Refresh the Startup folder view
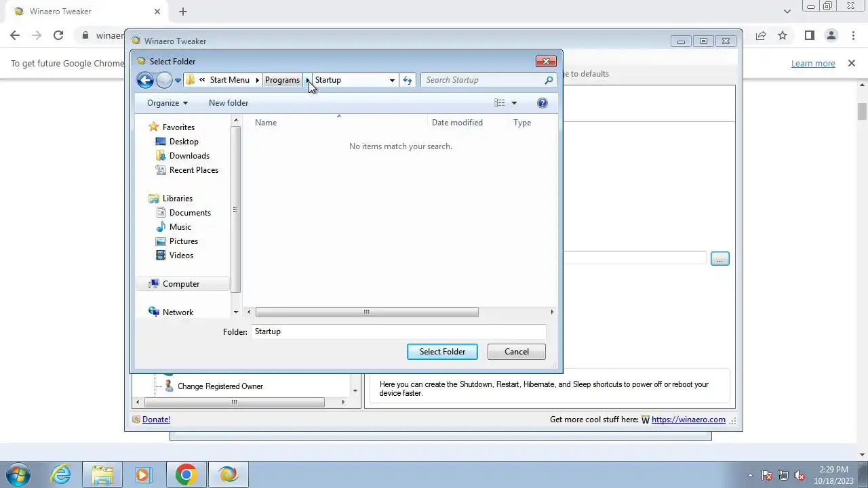868x488 pixels. [x=408, y=80]
